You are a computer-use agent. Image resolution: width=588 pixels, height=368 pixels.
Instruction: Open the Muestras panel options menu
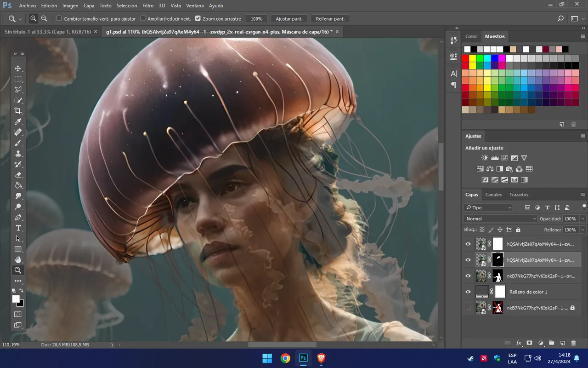(x=583, y=36)
